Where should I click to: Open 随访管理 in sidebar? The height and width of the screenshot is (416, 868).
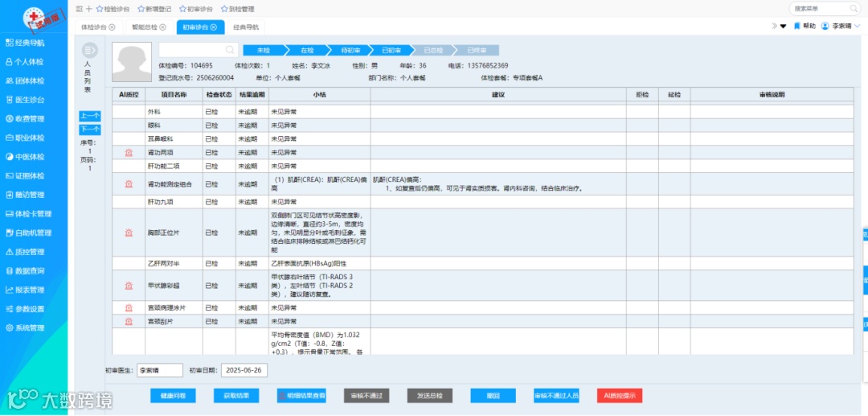(24, 195)
